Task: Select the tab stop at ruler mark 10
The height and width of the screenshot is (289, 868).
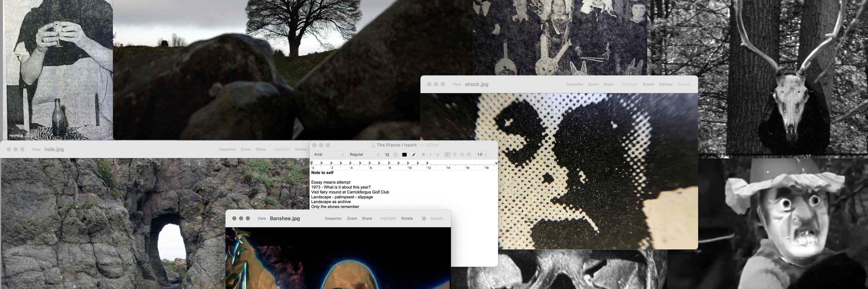Action: 408,163
